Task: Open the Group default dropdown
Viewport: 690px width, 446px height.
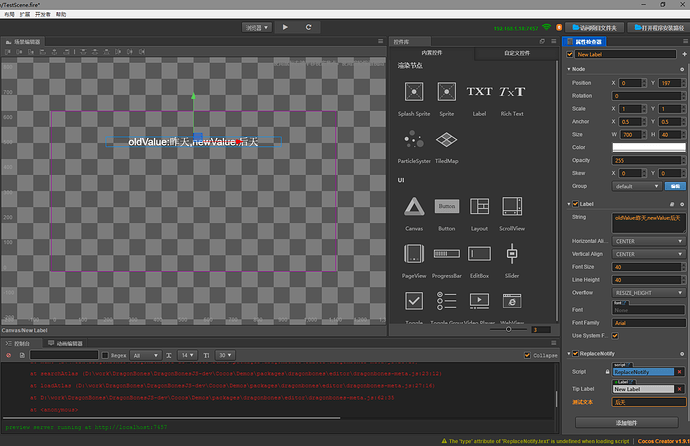Action: tap(636, 186)
